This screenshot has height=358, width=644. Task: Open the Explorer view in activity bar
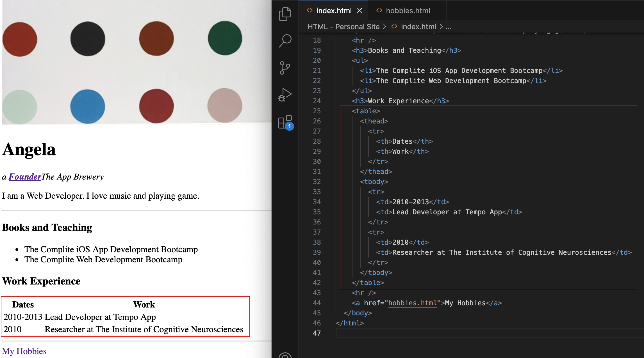click(x=285, y=14)
